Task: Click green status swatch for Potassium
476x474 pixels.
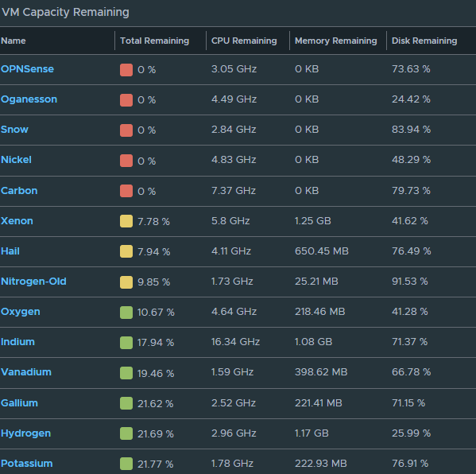Action: click(126, 464)
